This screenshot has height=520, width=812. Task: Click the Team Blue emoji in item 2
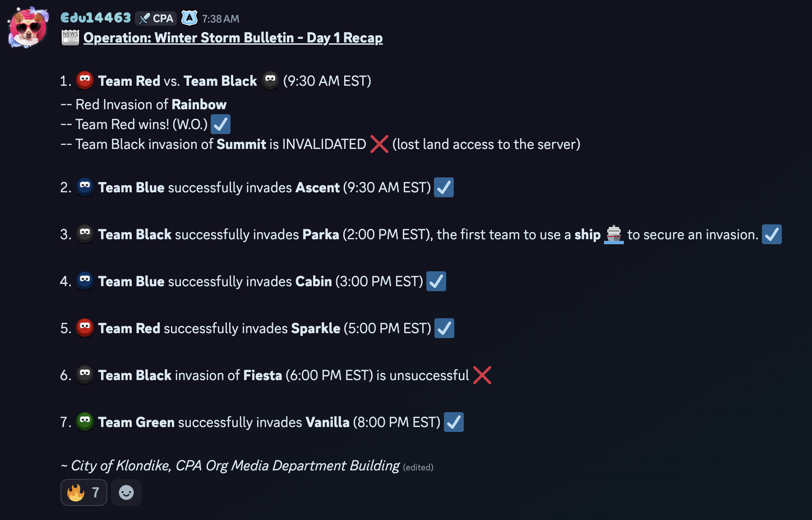pyautogui.click(x=85, y=187)
